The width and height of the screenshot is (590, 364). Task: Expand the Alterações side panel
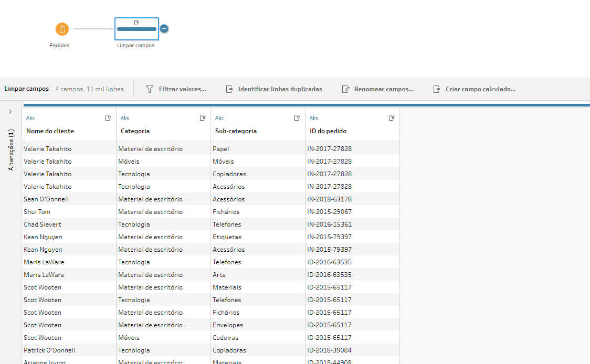pos(10,112)
